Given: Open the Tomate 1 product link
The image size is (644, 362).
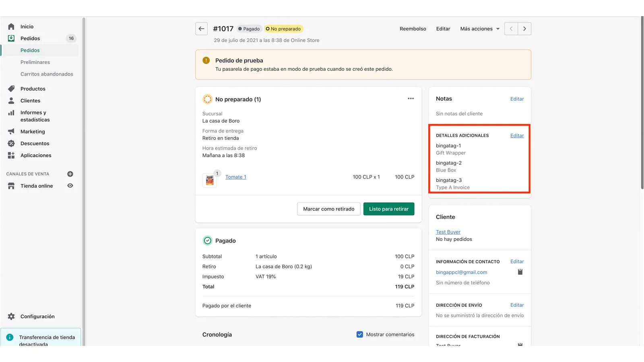Looking at the screenshot, I should [x=236, y=177].
